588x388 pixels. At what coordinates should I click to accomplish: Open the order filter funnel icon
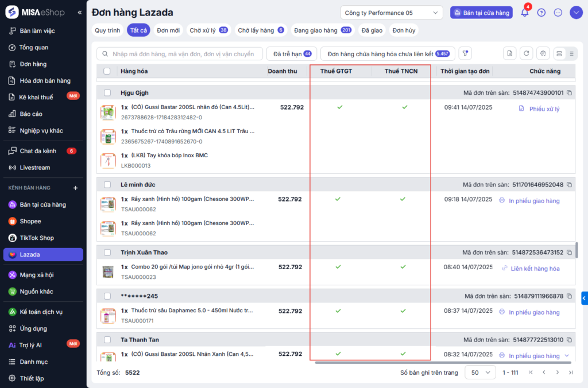coord(466,53)
